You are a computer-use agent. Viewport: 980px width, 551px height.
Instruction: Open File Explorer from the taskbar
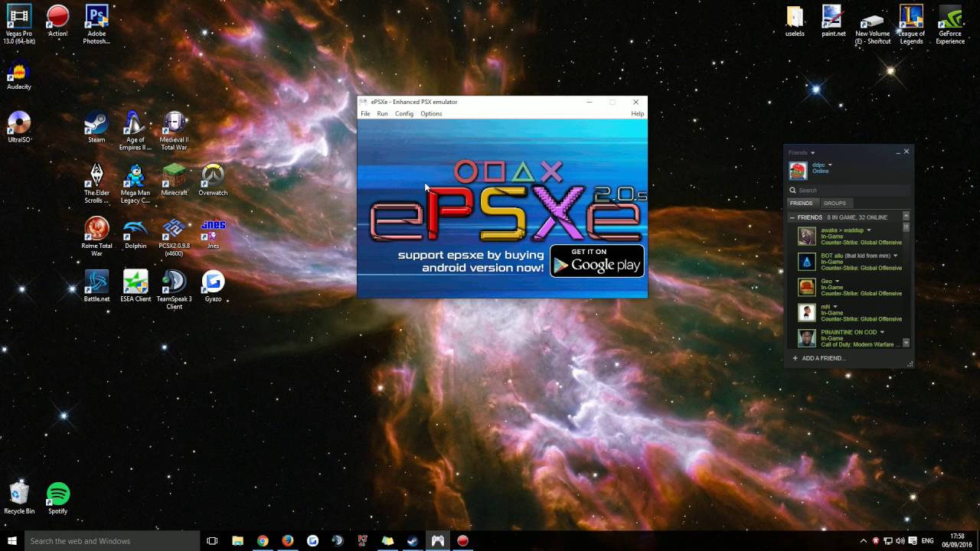point(237,541)
